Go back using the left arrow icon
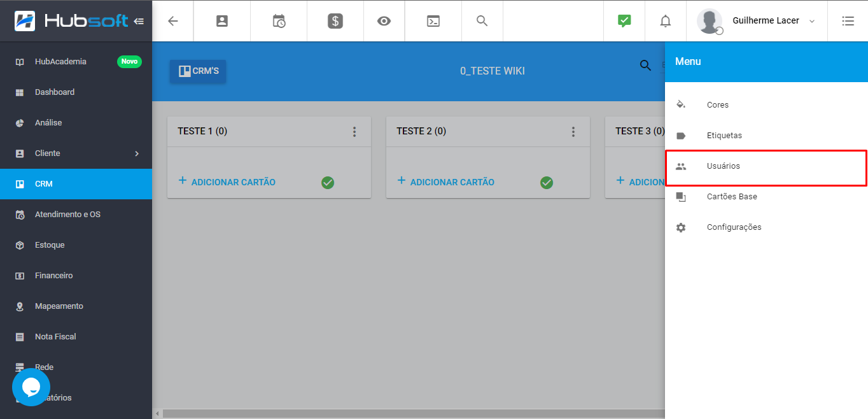Screen dimensions: 868x419 (172, 21)
